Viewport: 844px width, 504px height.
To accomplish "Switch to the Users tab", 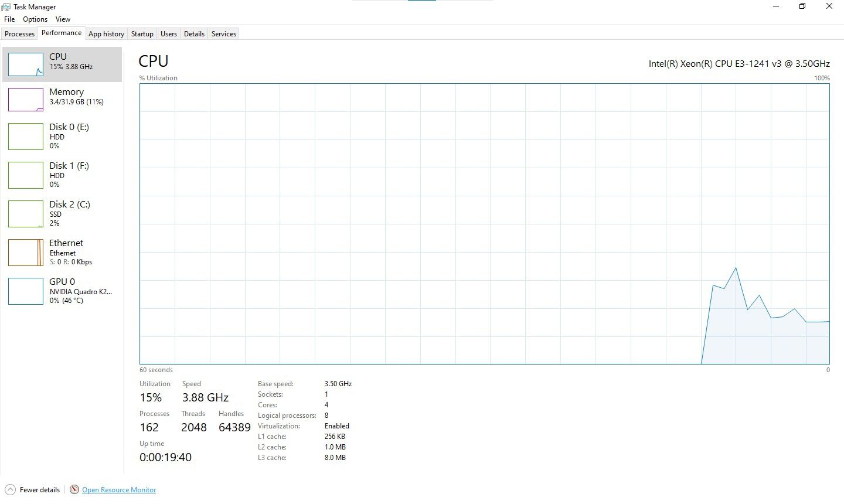I will 168,34.
